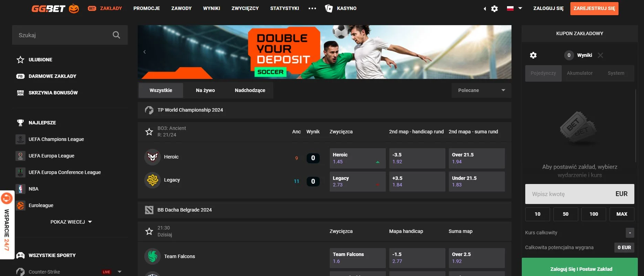The width and height of the screenshot is (644, 276).
Task: Click the search magnifier icon
Action: [116, 35]
